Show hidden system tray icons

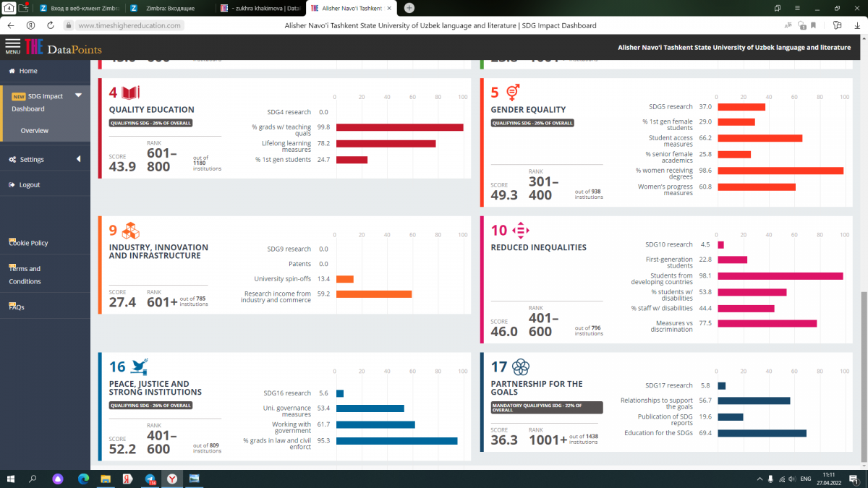point(759,479)
